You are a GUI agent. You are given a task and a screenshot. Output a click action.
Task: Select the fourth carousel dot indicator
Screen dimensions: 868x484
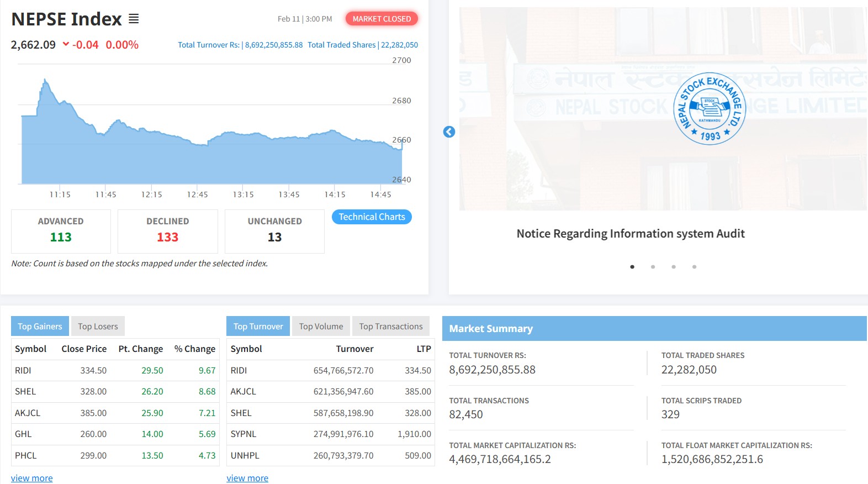tap(694, 267)
